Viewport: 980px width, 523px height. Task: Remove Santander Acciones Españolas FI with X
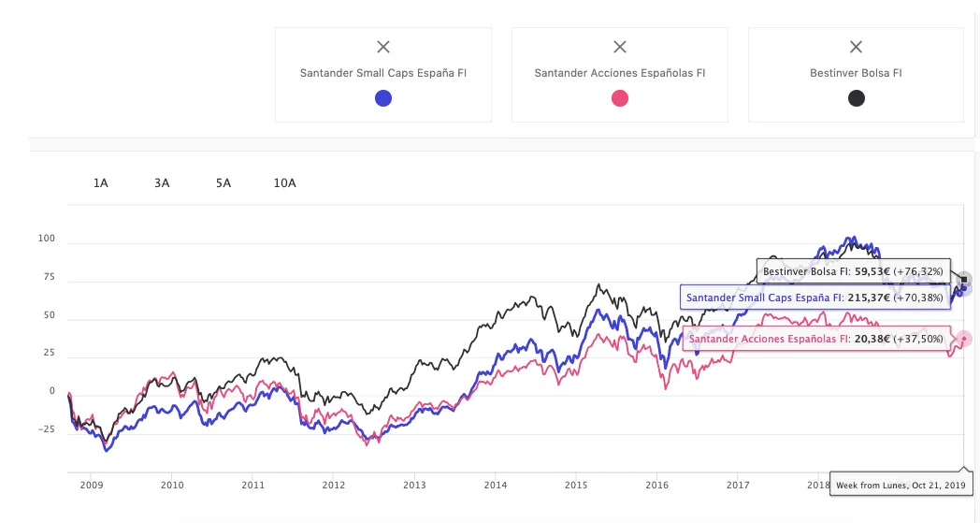tap(619, 47)
